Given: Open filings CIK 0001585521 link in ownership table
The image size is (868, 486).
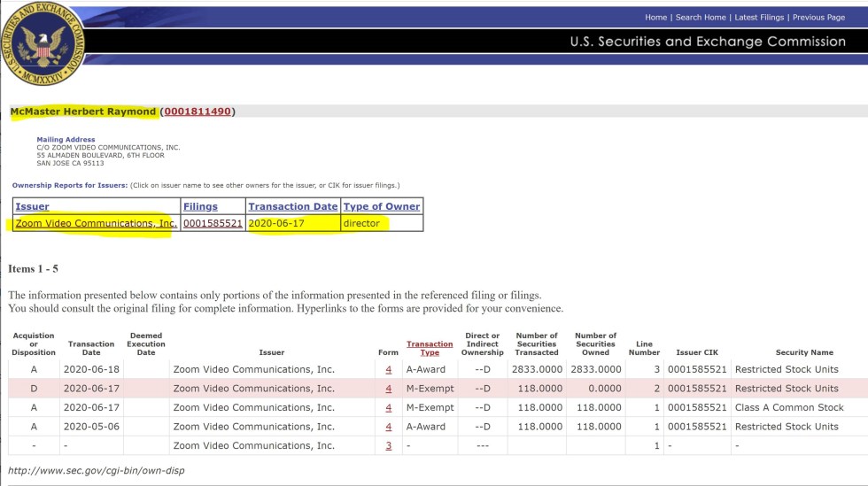Looking at the screenshot, I should tap(213, 223).
